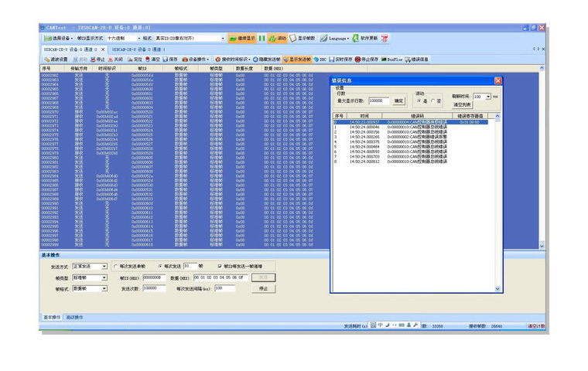This screenshot has width=588, height=371.
Task: Click 清空列表 clear list button
Action: click(x=462, y=104)
